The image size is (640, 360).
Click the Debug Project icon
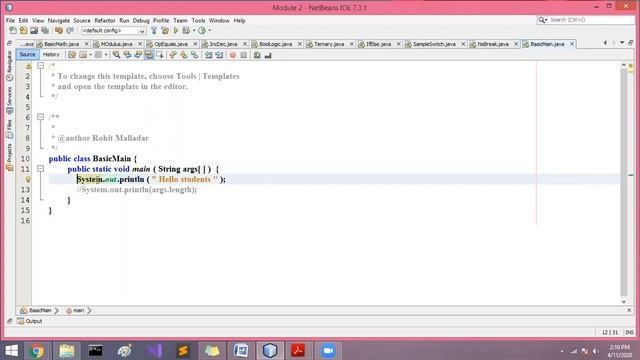coord(186,31)
